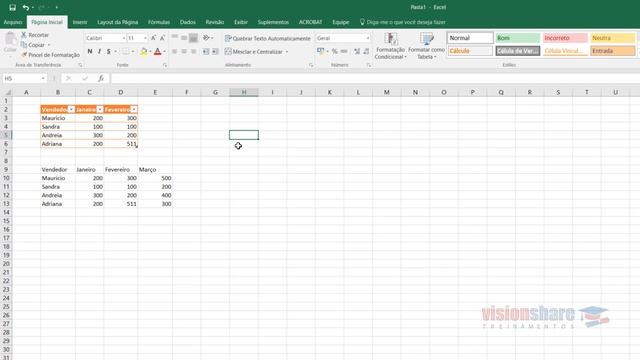Image resolution: width=640 pixels, height=360 pixels.
Task: Click the Recortar scissors button
Action: pos(35,35)
